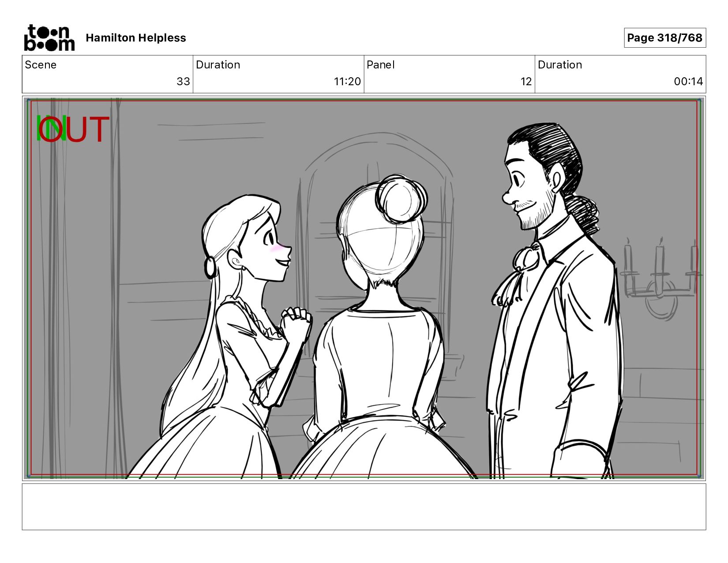
Task: Click the storyboard panel drawing thumbnail
Action: pyautogui.click(x=364, y=288)
